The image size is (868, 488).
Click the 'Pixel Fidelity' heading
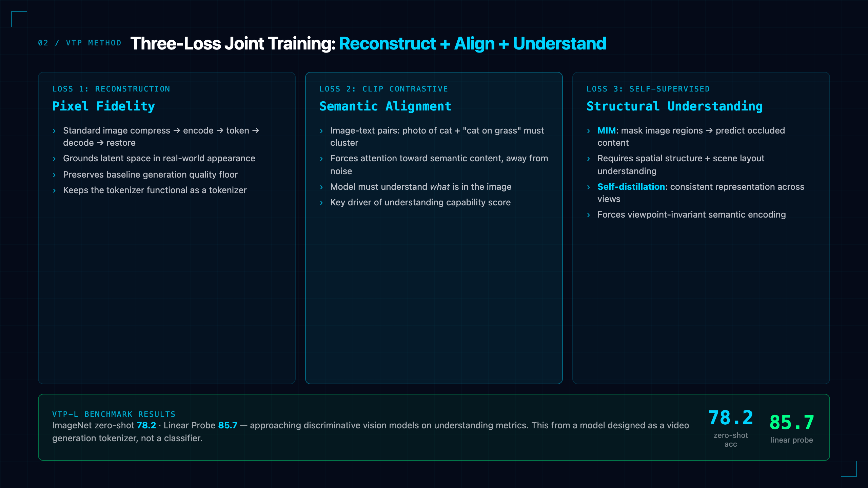tap(103, 106)
